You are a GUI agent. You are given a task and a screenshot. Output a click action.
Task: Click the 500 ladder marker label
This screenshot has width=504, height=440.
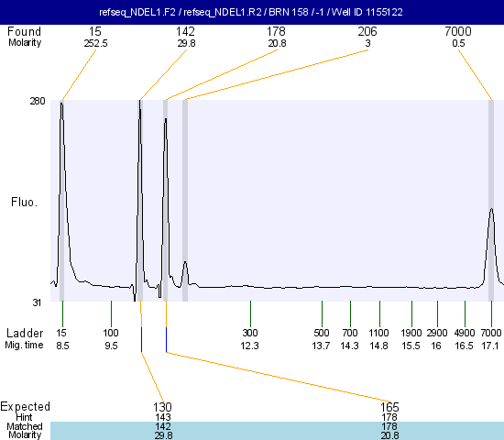point(322,333)
